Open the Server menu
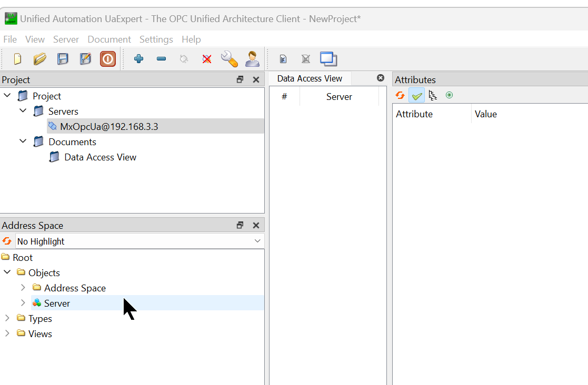The width and height of the screenshot is (588, 385). (66, 39)
